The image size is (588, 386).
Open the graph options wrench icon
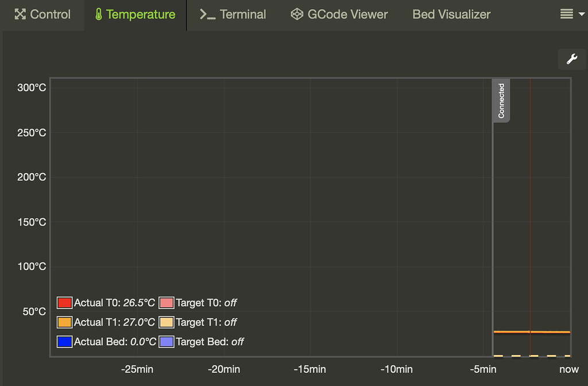pos(571,59)
